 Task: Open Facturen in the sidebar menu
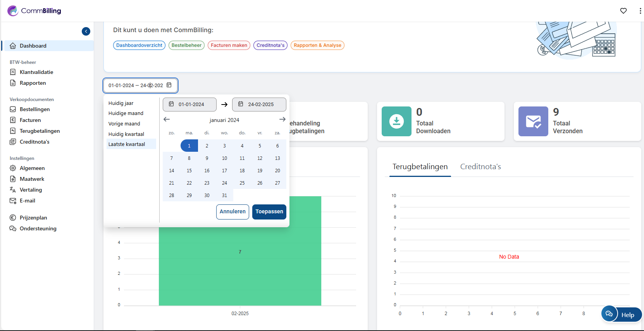point(30,120)
